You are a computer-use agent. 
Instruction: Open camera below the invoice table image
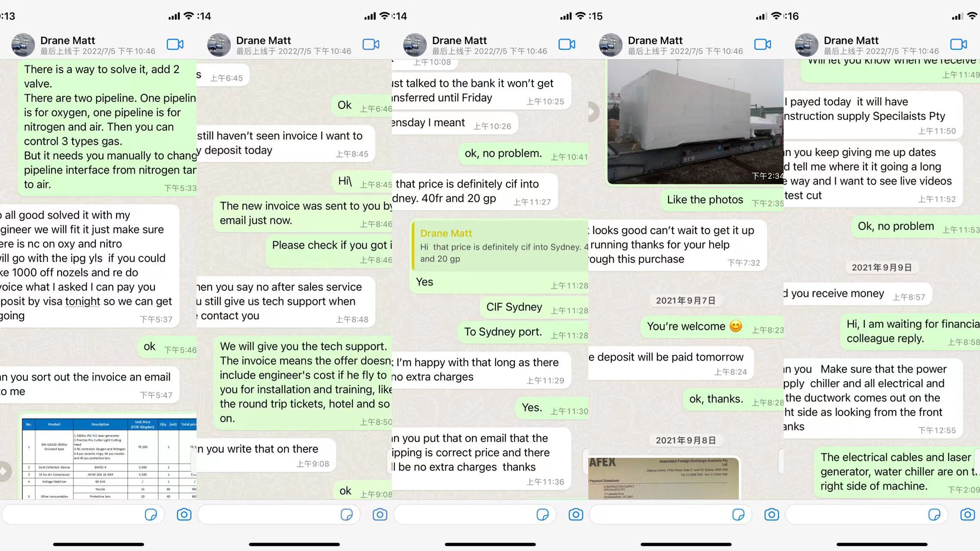coord(184,514)
